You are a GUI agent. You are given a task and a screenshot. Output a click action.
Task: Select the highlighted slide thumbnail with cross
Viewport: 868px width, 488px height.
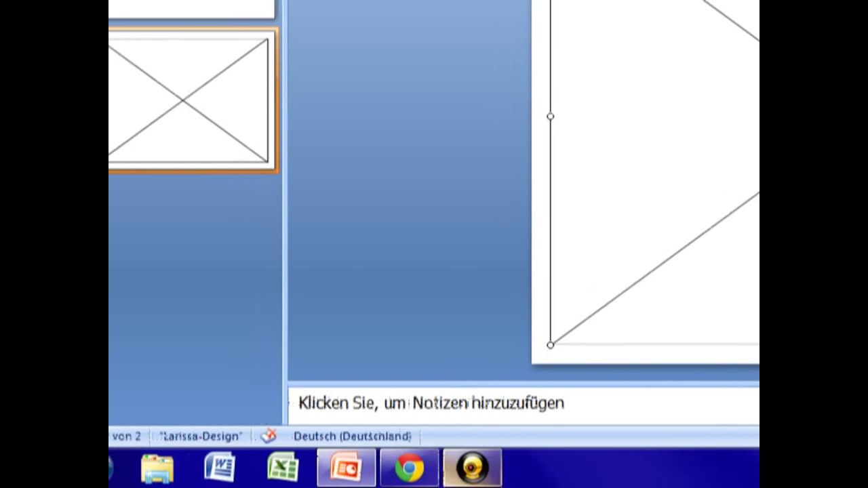click(193, 100)
